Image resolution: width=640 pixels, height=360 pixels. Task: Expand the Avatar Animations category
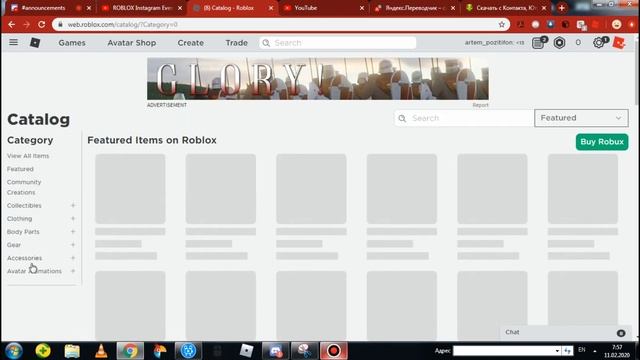(x=73, y=271)
